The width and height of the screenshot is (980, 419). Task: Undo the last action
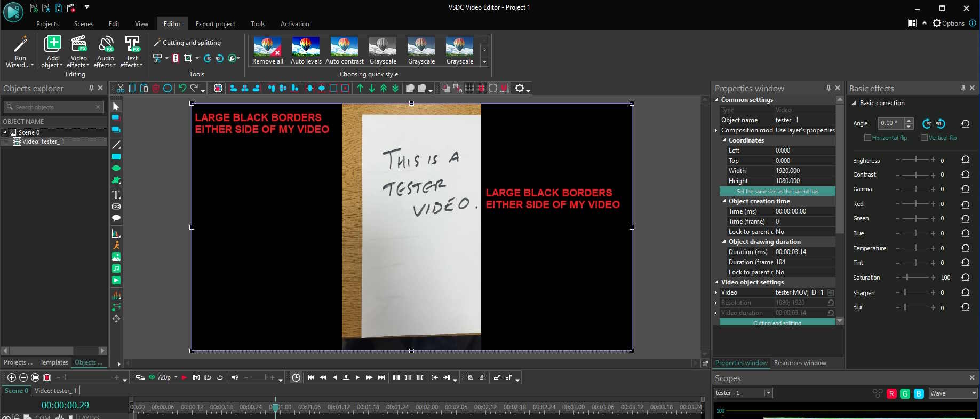pyautogui.click(x=182, y=89)
